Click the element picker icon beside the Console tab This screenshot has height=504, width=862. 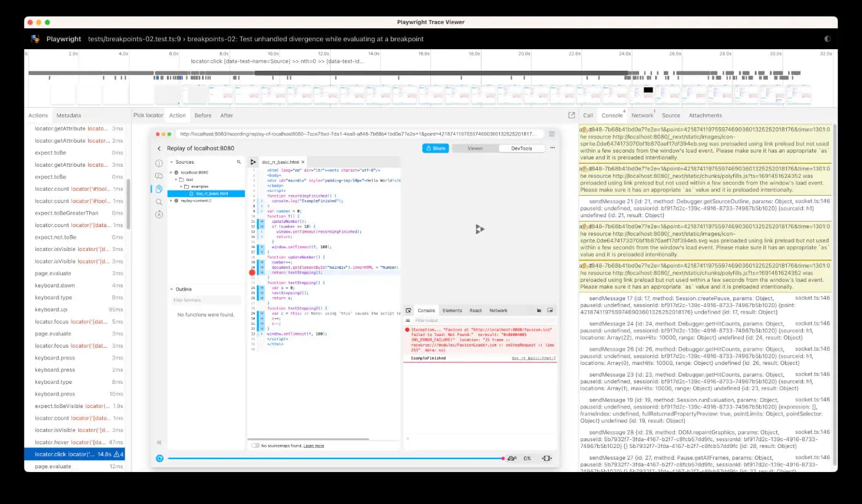(x=408, y=311)
